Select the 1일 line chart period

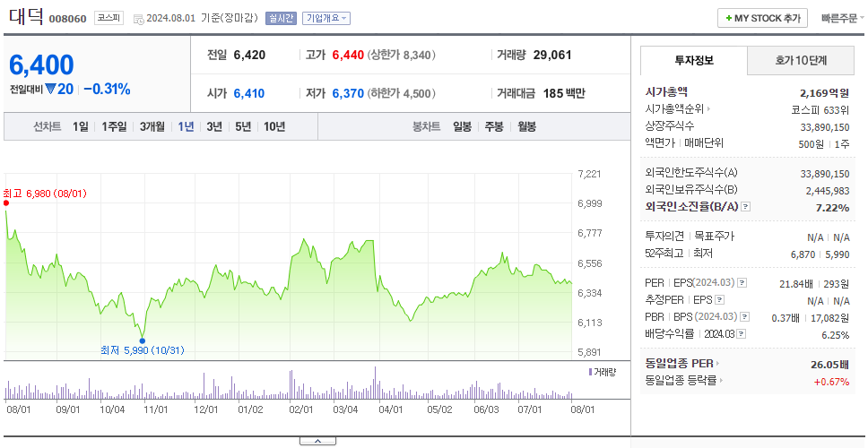tap(81, 126)
